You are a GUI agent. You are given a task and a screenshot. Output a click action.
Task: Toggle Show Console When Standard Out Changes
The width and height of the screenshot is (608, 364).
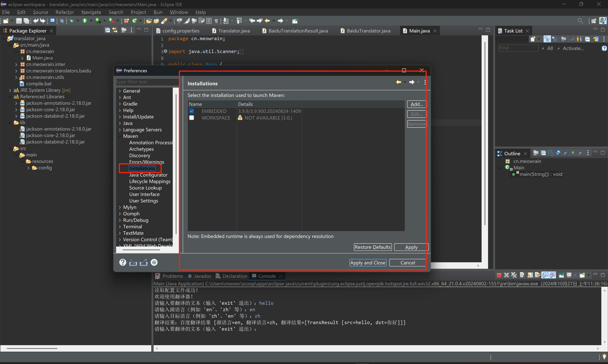point(545,275)
